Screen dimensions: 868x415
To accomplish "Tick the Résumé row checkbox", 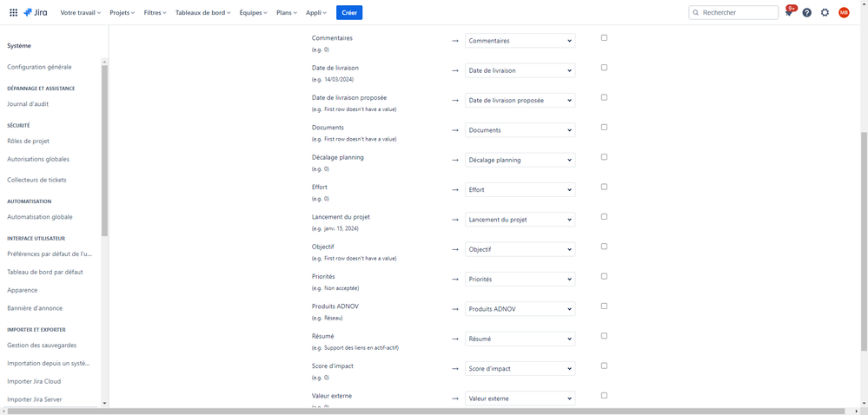I will click(x=604, y=336).
